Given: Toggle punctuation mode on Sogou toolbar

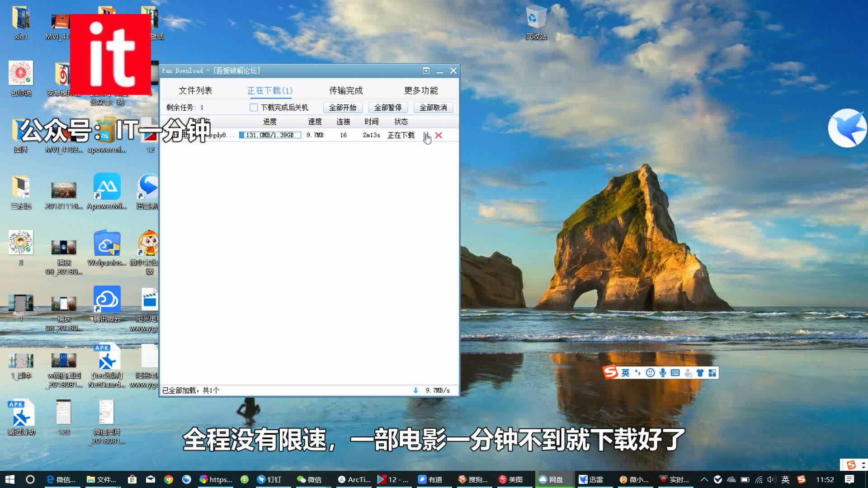Looking at the screenshot, I should [x=637, y=373].
